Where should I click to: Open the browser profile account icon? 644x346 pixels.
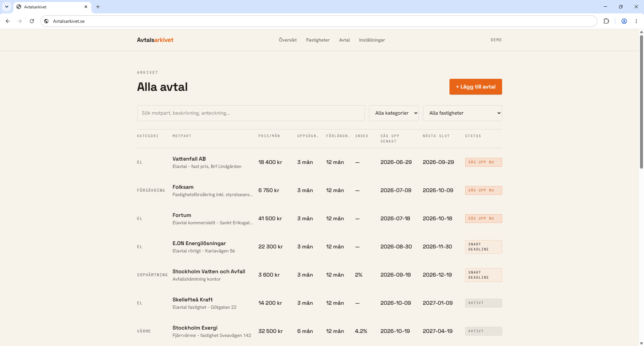(x=624, y=21)
